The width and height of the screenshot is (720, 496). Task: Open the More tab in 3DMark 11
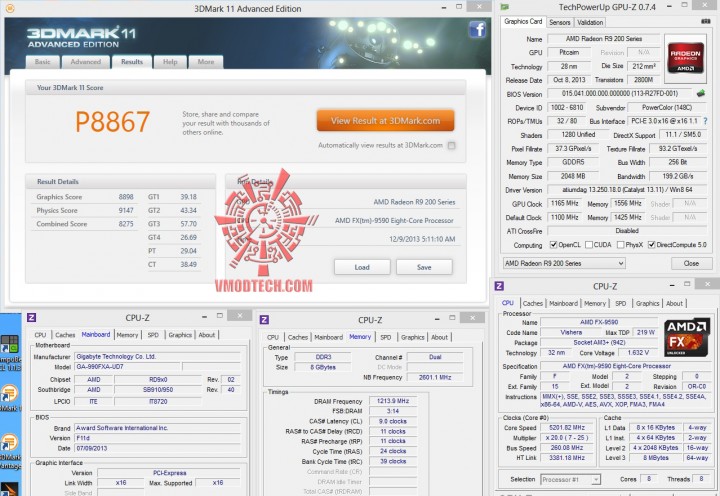206,62
